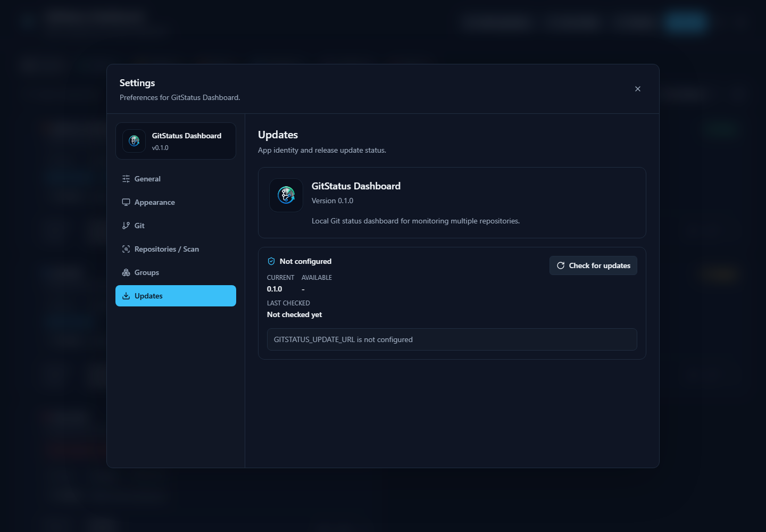Click the Version 0.1.0 text

(332, 201)
